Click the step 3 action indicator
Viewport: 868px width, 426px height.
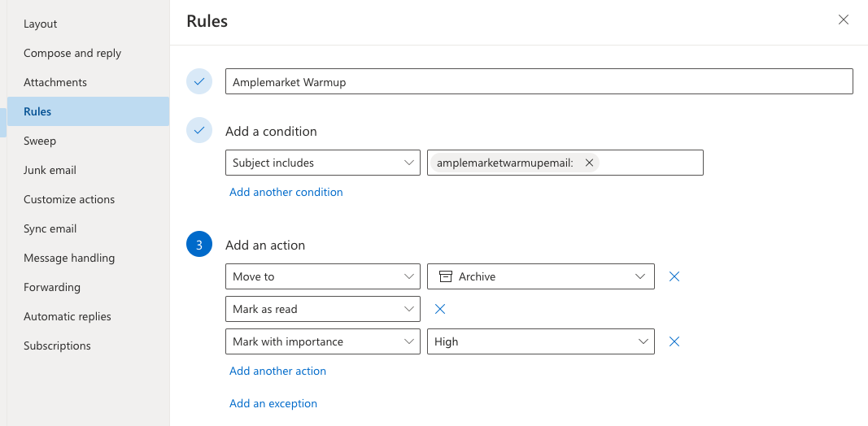[x=199, y=244]
